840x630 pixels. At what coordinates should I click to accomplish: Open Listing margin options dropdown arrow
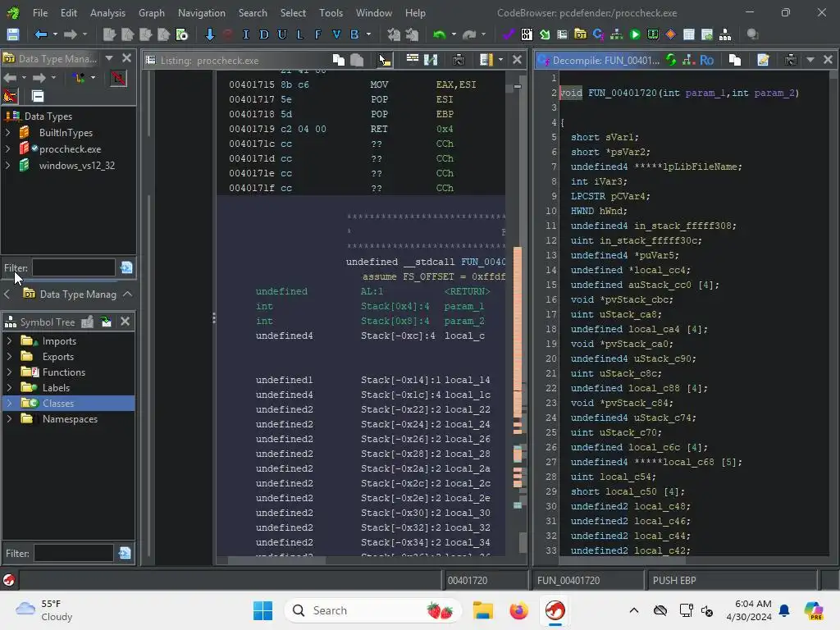coord(501,60)
